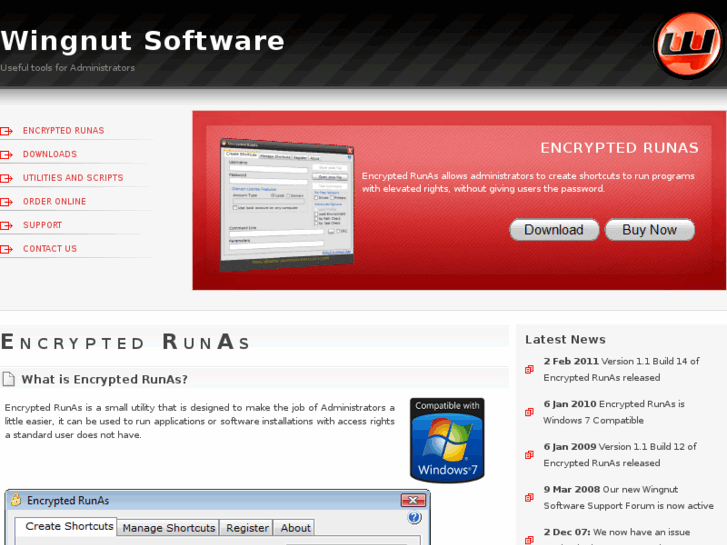This screenshot has height=545, width=727.
Task: Click the lock icon in Encrypted RunAs title bar
Action: 16,500
